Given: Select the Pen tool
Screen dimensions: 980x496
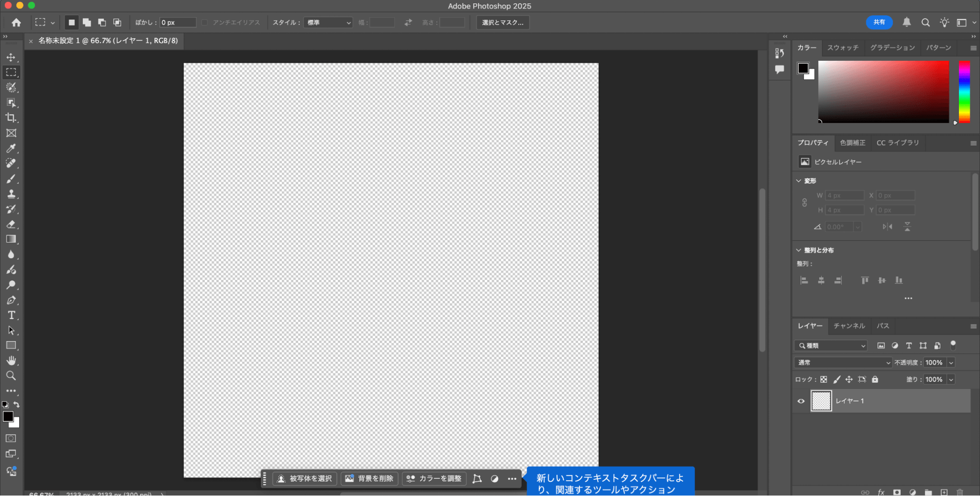Looking at the screenshot, I should 11,300.
